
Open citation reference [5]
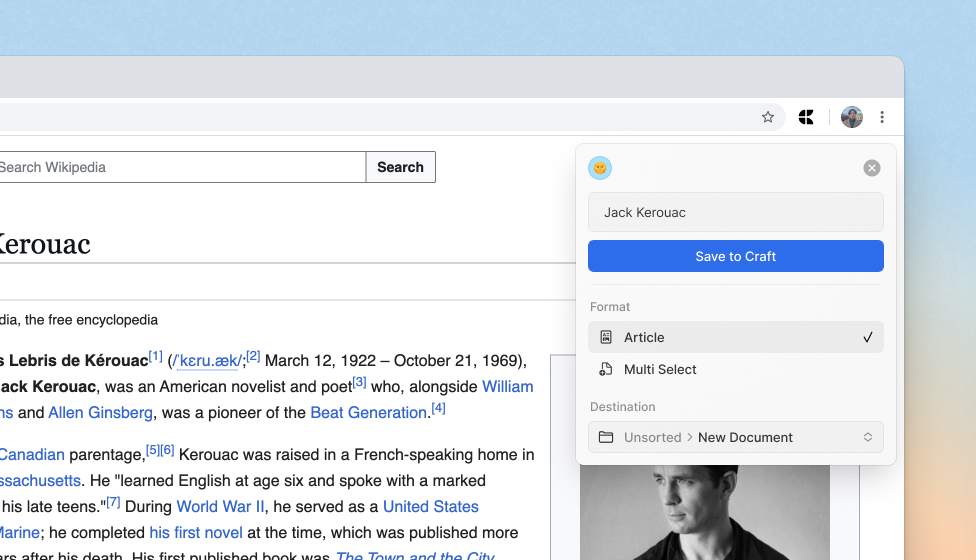tap(152, 450)
